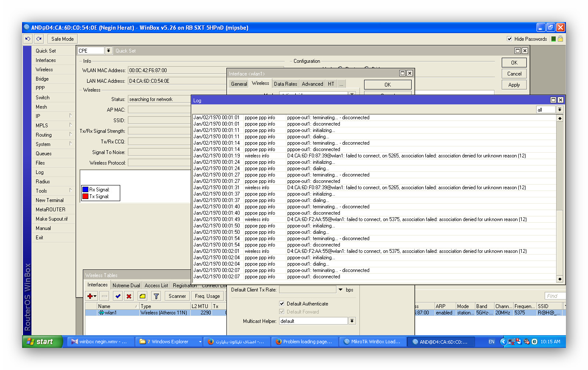588x370 pixels.
Task: Toggle the Default Forward checkbox
Action: [x=282, y=311]
